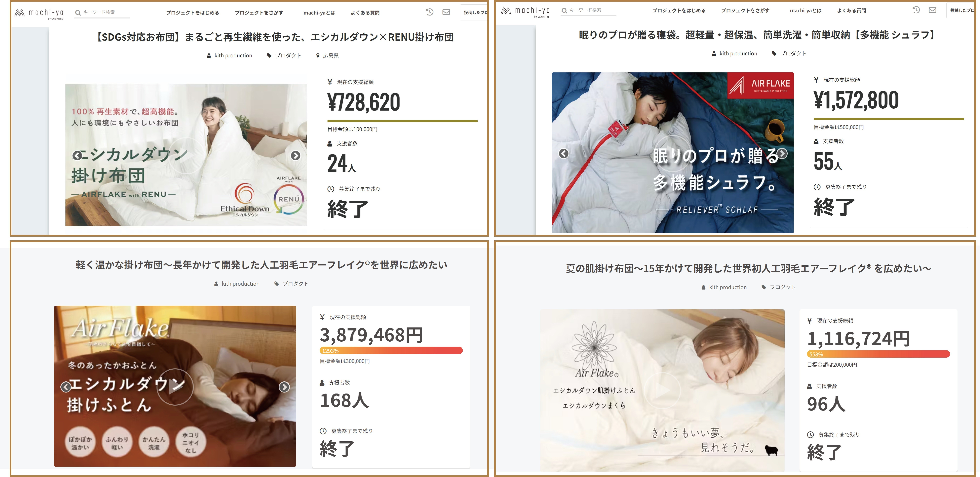
Task: Click next arrow on the RENU futon slideshow
Action: tap(296, 155)
